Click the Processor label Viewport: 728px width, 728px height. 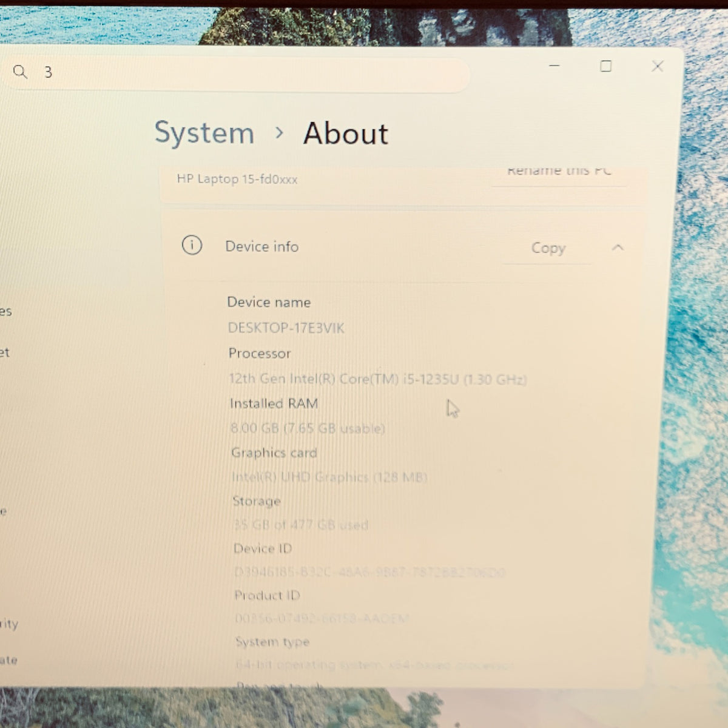click(x=260, y=353)
